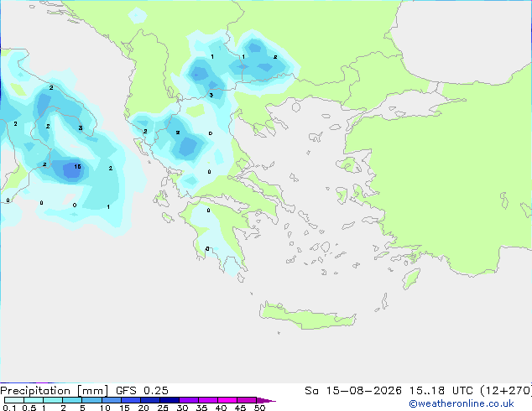Open the weatheronline.co.uk copyright link
This screenshot has height=411, width=532.
[462, 403]
